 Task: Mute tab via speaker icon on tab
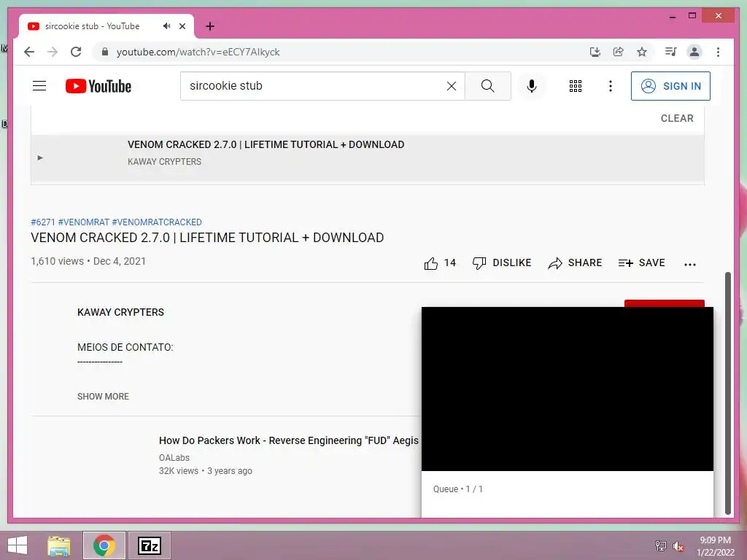click(166, 26)
